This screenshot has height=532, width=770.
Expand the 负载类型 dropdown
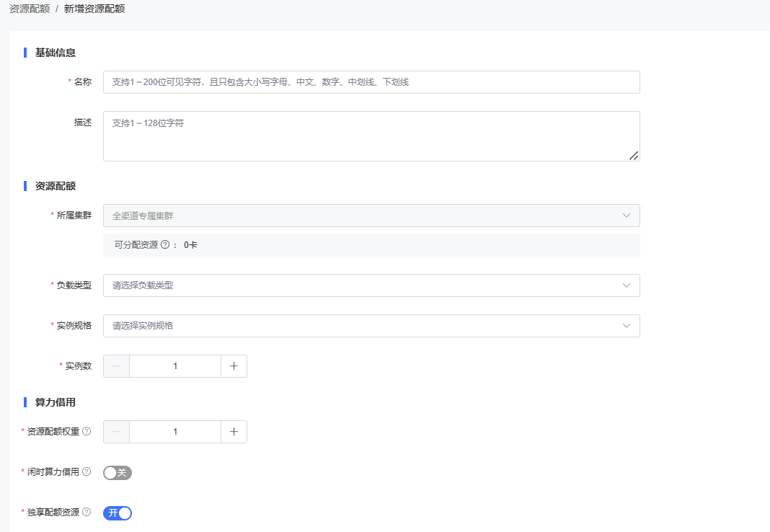point(371,285)
